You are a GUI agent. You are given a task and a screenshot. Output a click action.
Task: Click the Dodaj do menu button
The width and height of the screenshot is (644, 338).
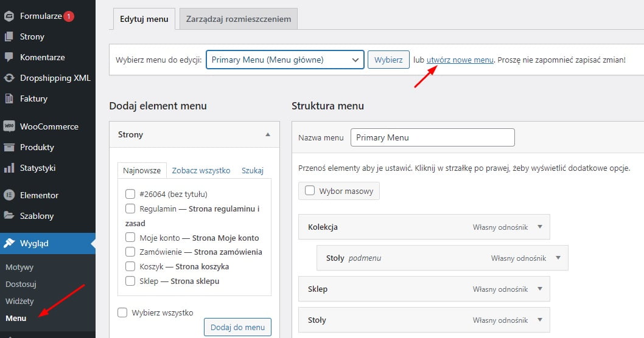coord(237,327)
